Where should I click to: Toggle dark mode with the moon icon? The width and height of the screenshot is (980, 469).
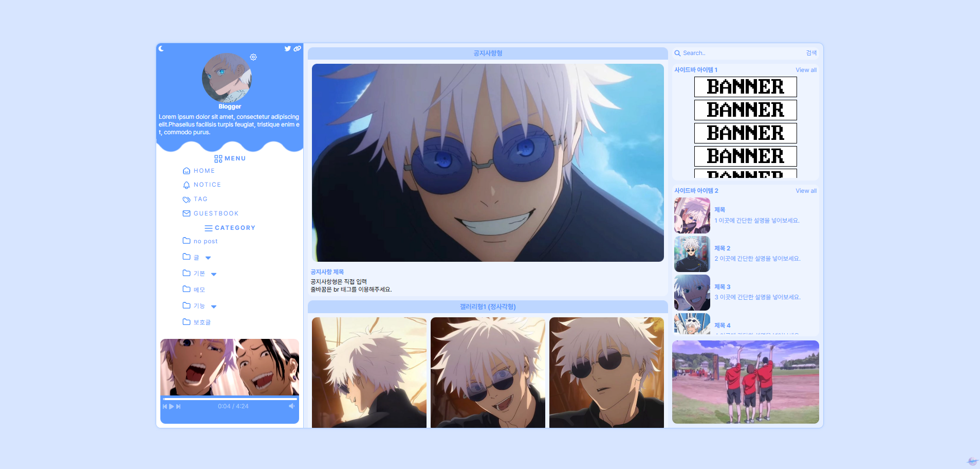[161, 48]
